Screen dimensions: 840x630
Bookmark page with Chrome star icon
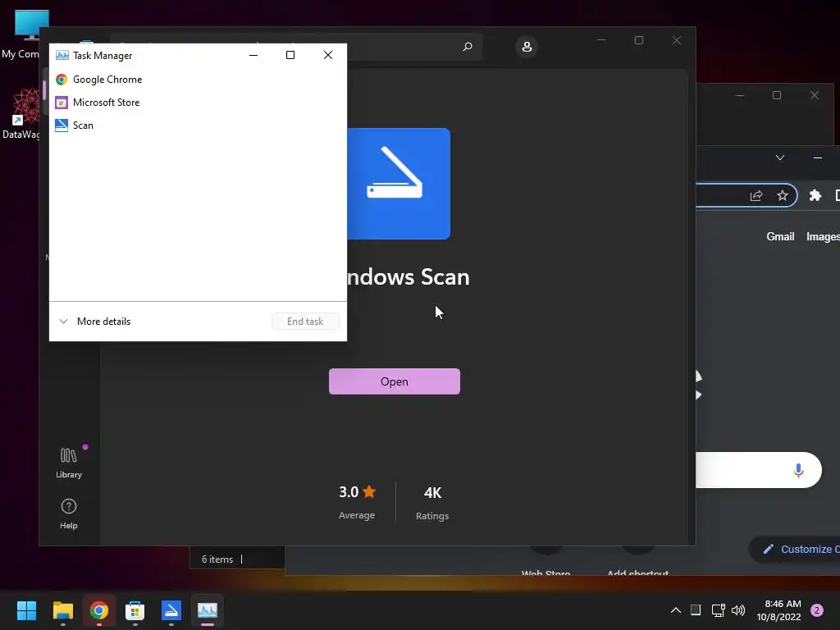coord(783,195)
